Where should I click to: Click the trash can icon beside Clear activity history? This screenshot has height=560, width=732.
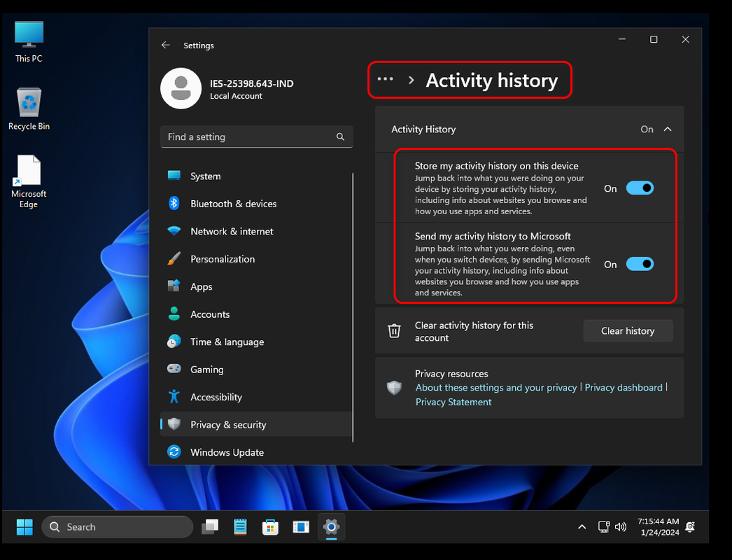[395, 330]
